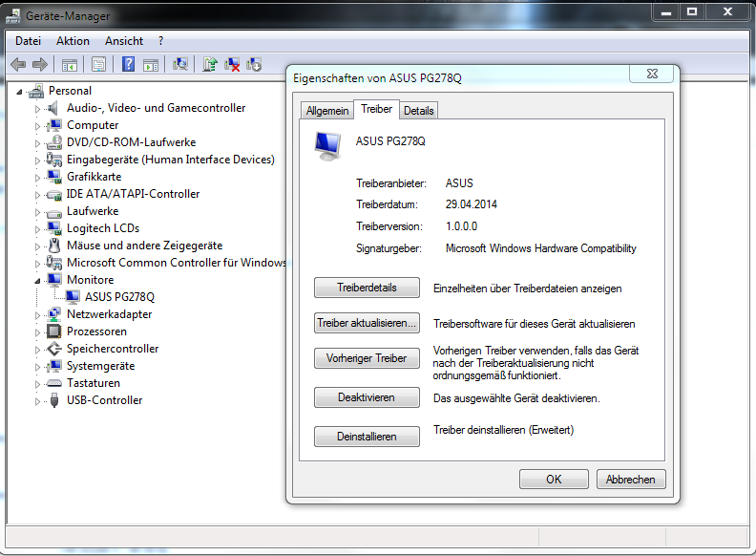Switch to the Details tab
756x556 pixels.
[x=418, y=111]
